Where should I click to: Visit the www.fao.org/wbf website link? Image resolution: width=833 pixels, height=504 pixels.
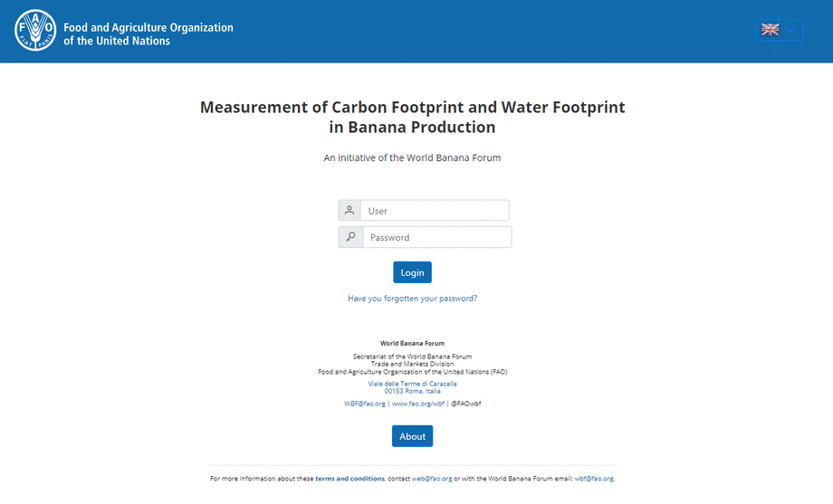click(417, 404)
